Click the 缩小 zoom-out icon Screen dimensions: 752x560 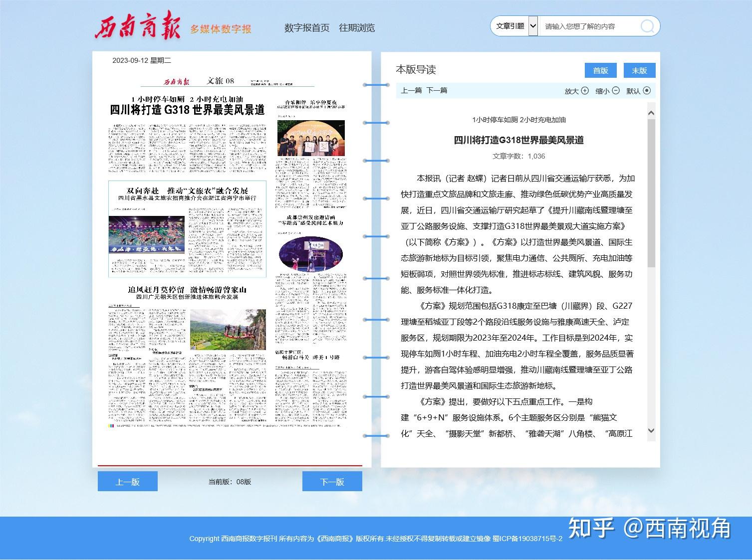point(615,91)
